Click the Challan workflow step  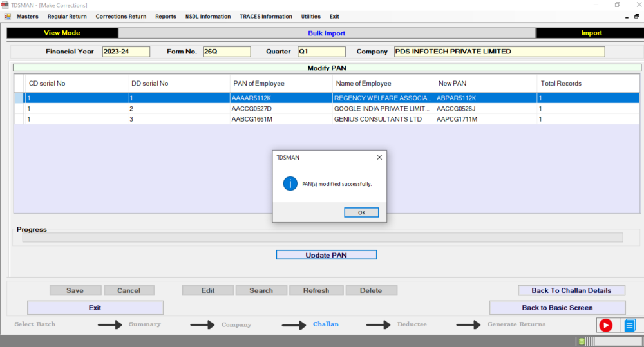point(326,324)
